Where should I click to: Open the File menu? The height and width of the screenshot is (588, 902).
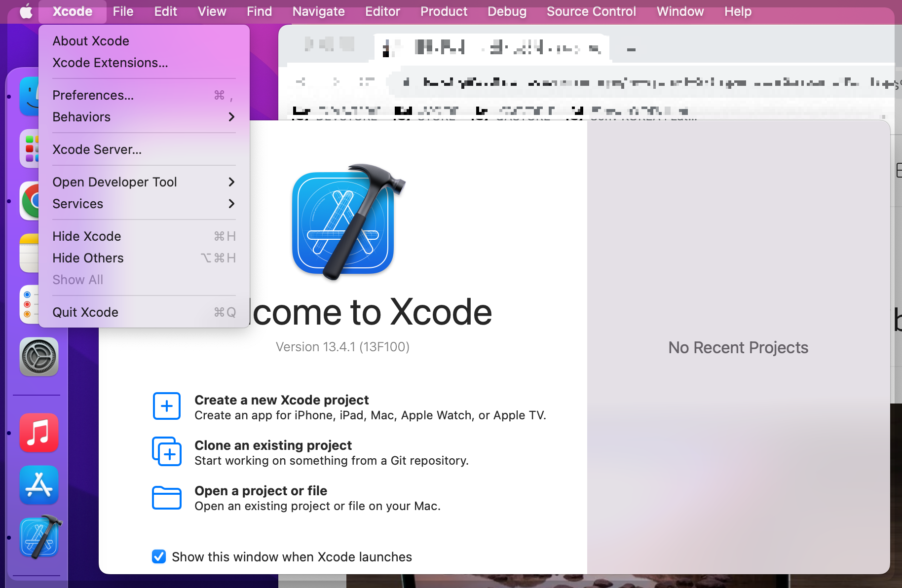(x=123, y=11)
